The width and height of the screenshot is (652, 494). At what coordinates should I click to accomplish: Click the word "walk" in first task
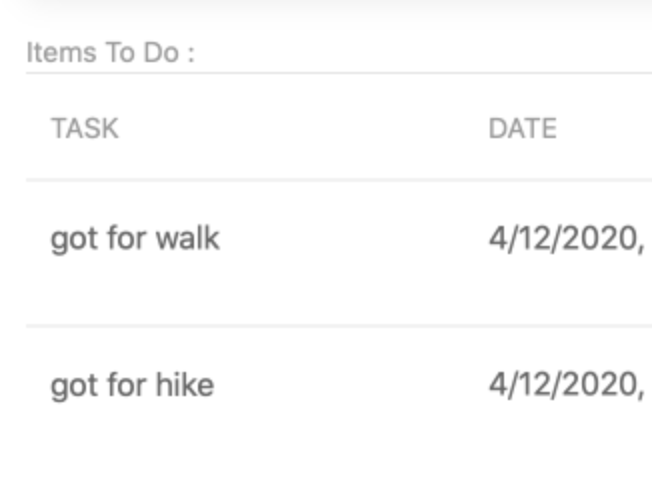pos(188,238)
